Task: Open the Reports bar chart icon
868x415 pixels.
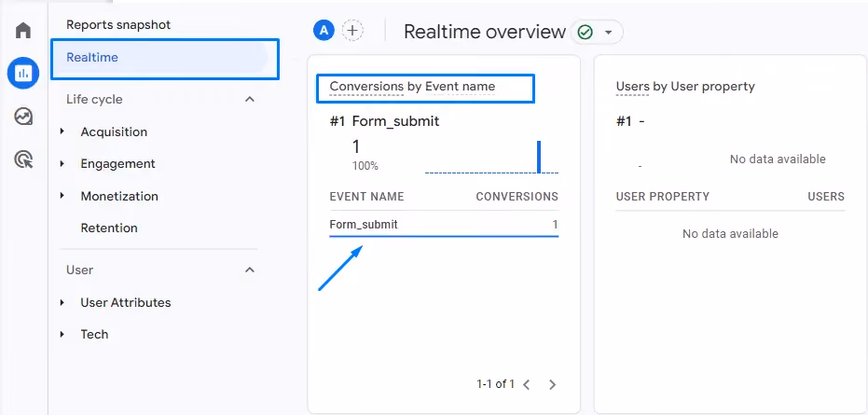Action: pyautogui.click(x=23, y=73)
